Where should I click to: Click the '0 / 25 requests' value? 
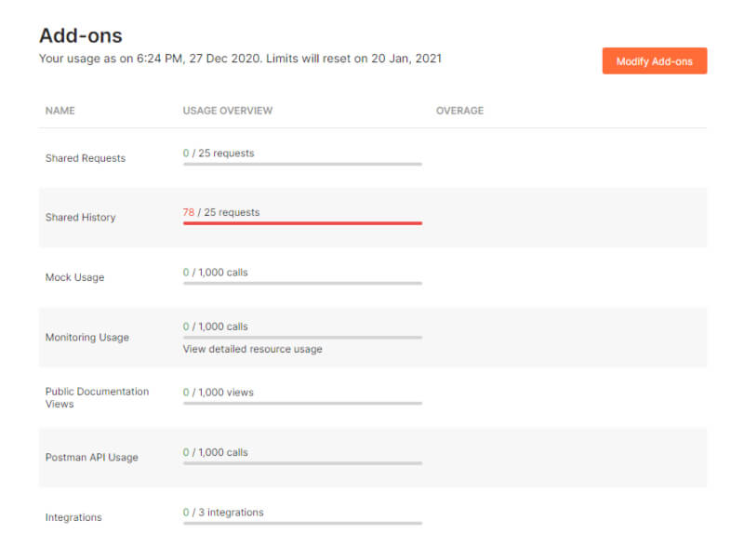pos(219,153)
